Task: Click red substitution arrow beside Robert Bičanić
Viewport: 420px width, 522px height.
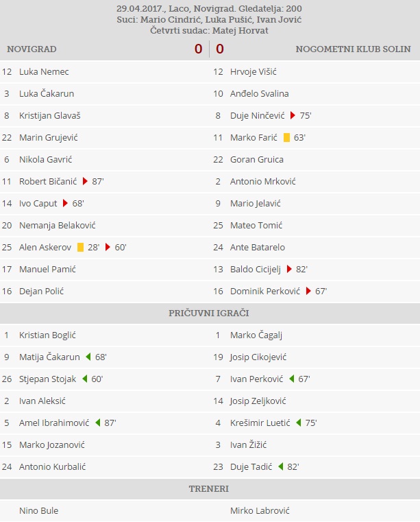Action: pyautogui.click(x=86, y=181)
